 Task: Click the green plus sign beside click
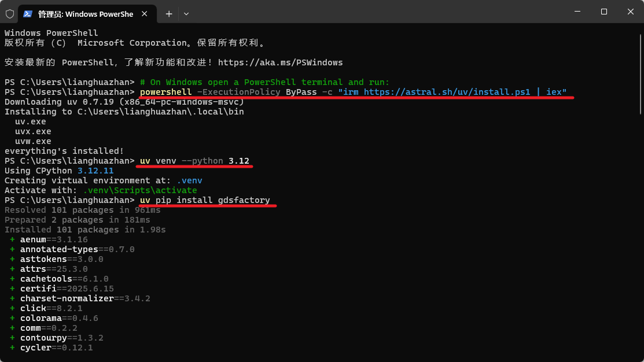point(12,308)
